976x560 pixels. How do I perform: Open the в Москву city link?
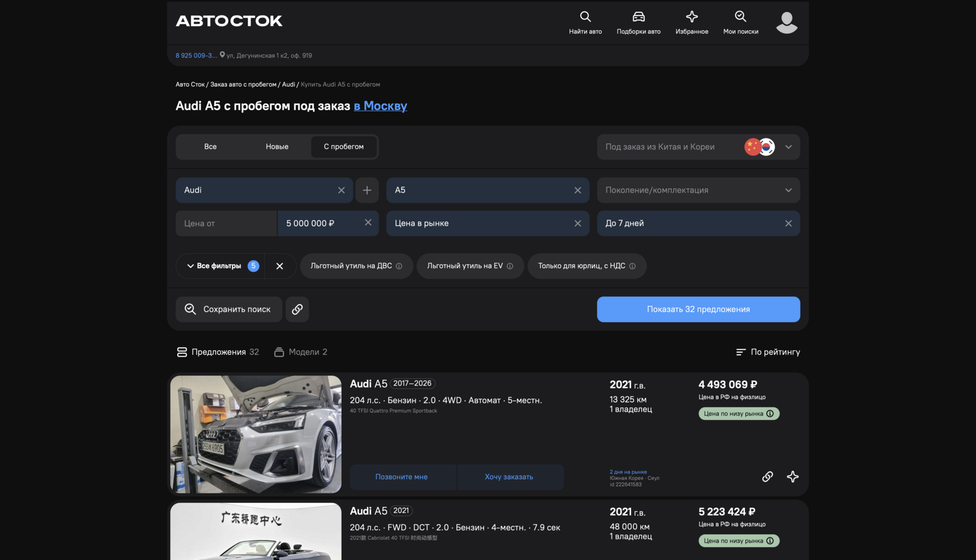381,106
